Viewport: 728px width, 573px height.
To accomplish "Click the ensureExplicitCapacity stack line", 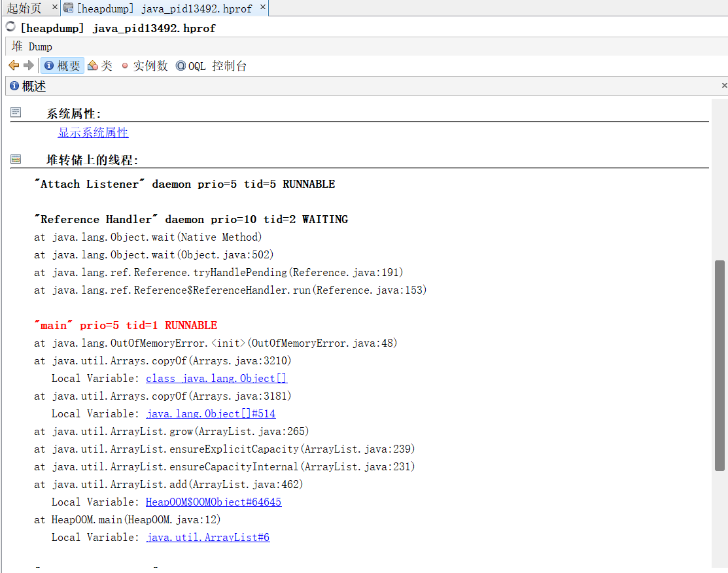I will [224, 449].
